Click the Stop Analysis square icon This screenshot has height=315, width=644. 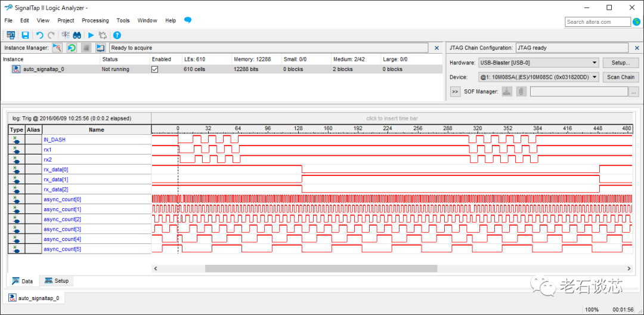[86, 48]
